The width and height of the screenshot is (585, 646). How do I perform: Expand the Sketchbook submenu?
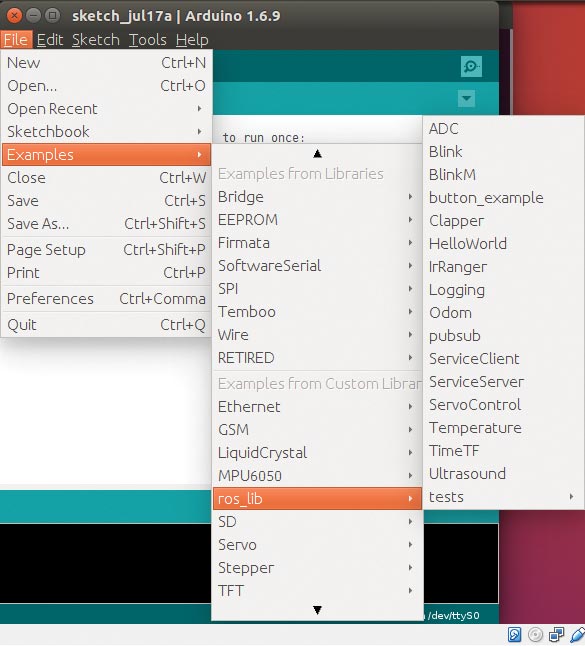[x=106, y=132]
